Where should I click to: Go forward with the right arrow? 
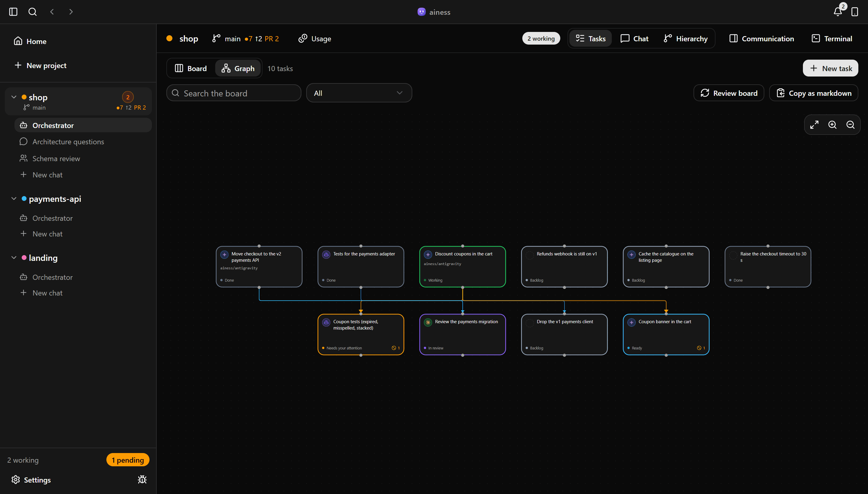pos(71,12)
